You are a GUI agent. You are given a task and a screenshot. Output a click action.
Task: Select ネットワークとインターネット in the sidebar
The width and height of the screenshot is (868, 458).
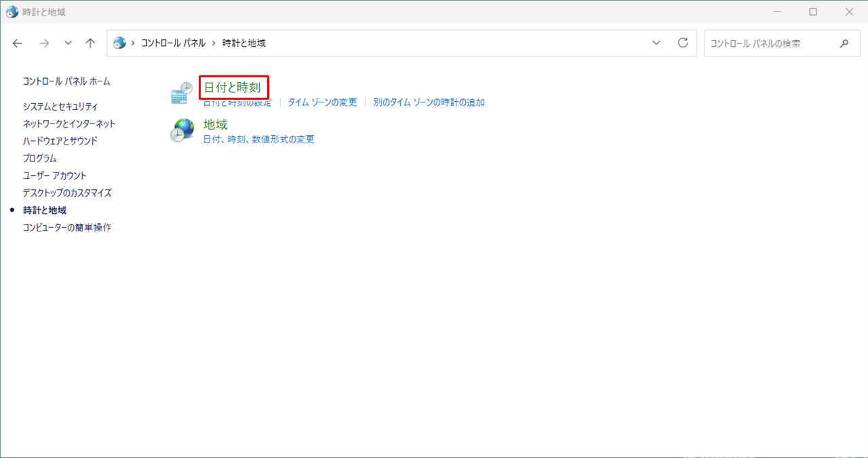coord(69,124)
